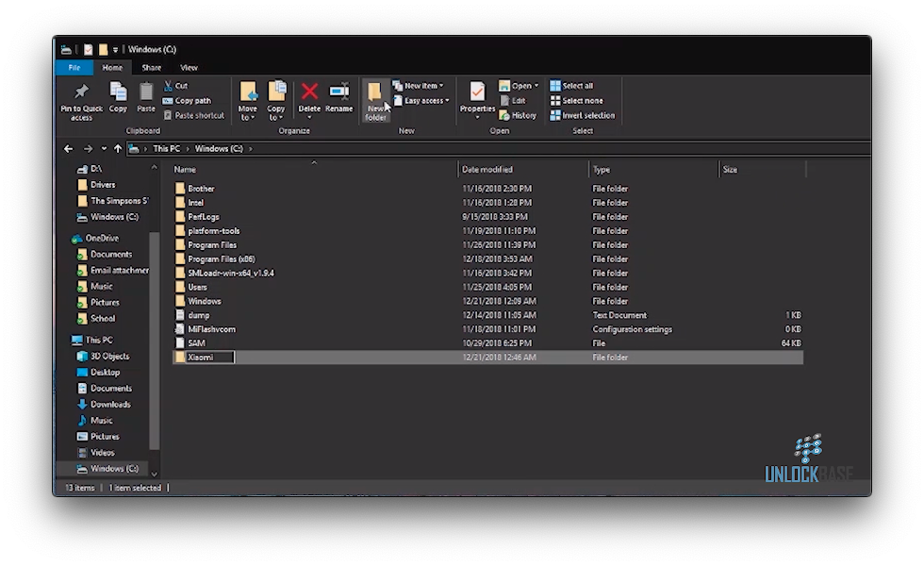Click Edit in the Open group

click(512, 101)
